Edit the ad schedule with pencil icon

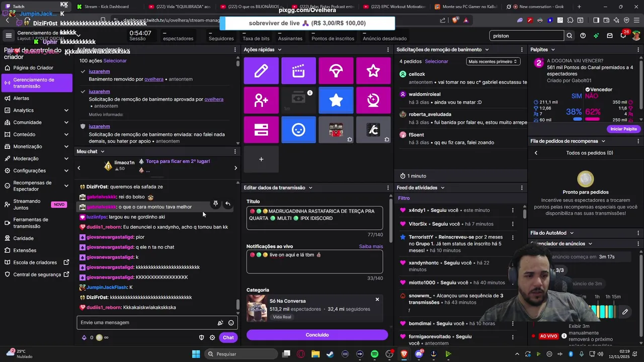point(625,312)
